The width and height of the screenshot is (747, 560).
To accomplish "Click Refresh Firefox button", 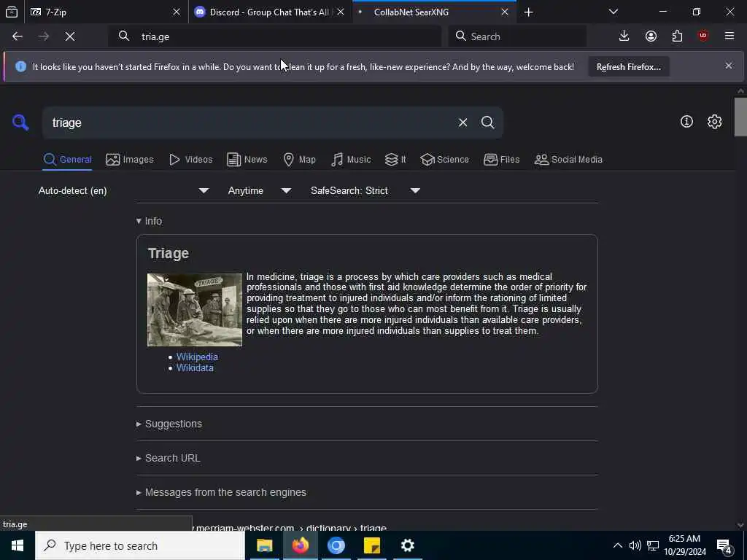I will 628,66.
